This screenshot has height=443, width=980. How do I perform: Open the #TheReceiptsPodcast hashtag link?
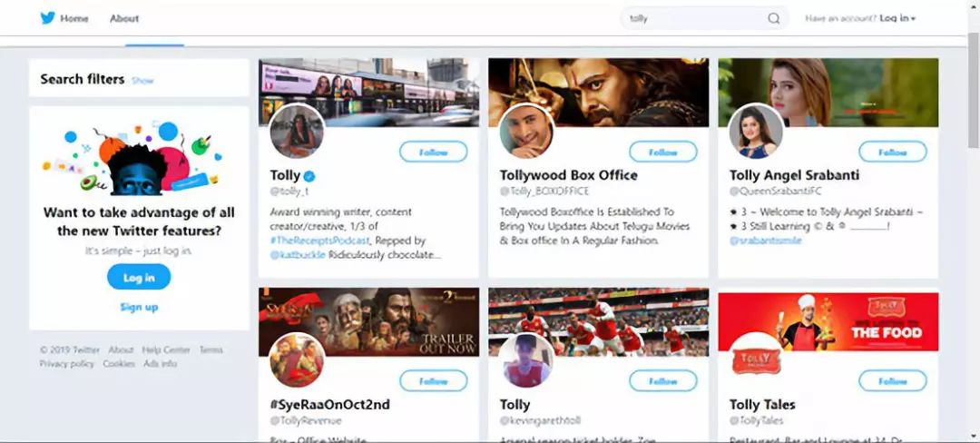point(319,241)
